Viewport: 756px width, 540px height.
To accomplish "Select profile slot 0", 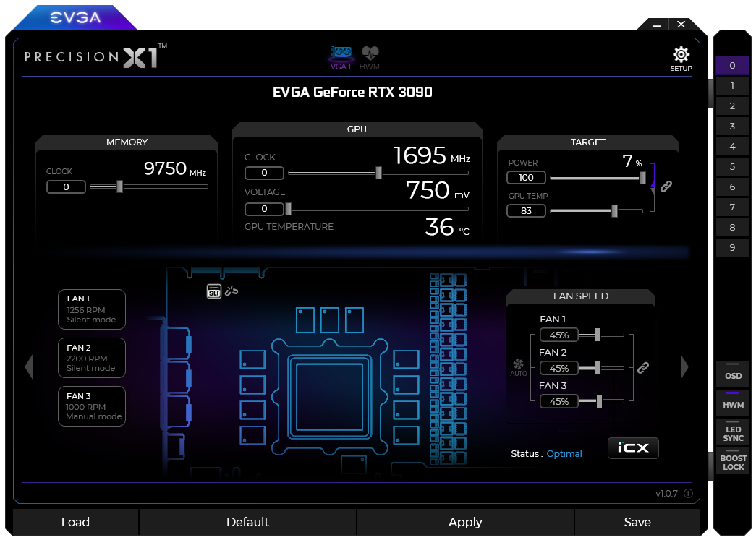I will click(x=732, y=66).
